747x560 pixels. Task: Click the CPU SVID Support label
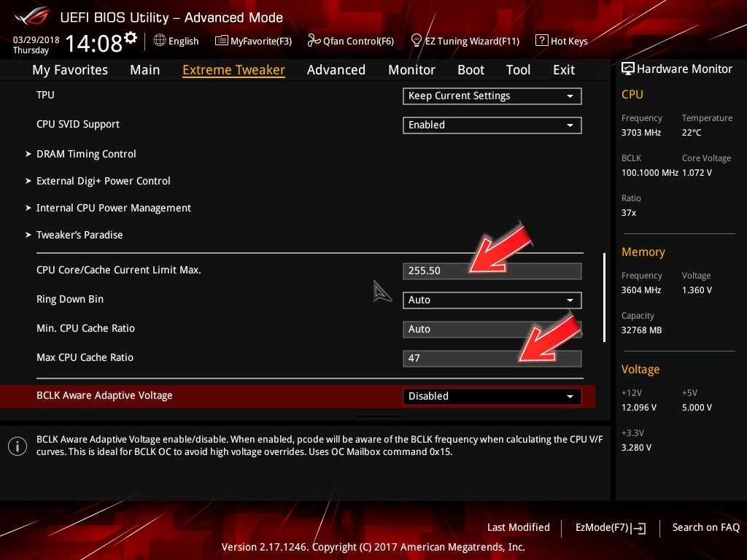pos(78,124)
